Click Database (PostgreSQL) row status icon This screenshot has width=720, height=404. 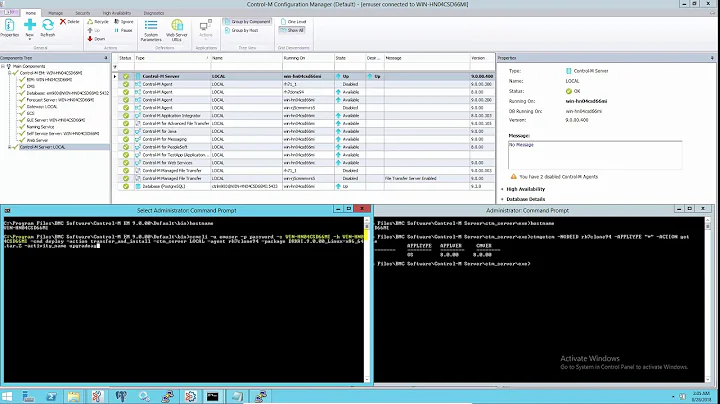click(x=126, y=186)
